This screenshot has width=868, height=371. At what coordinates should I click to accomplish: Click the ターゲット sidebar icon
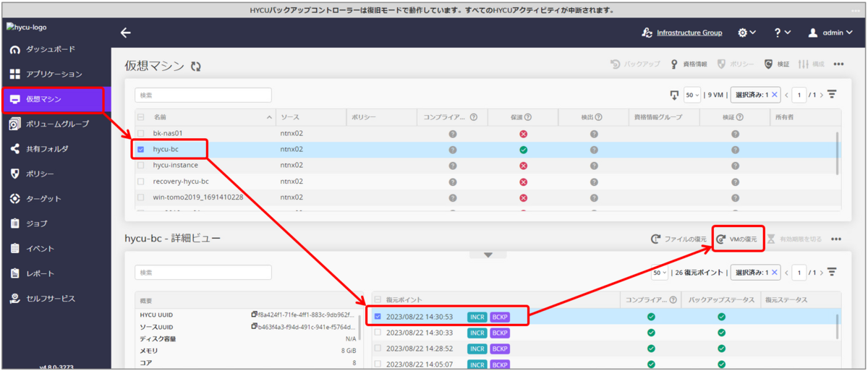14,199
